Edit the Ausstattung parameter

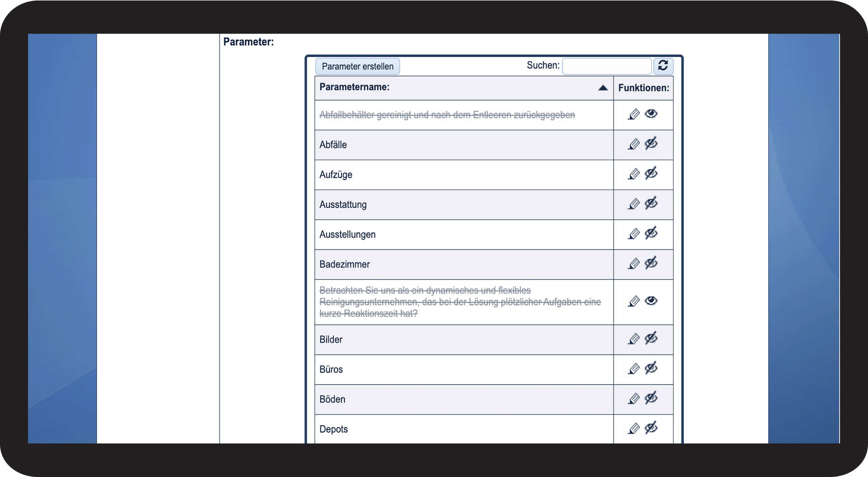[x=634, y=204]
